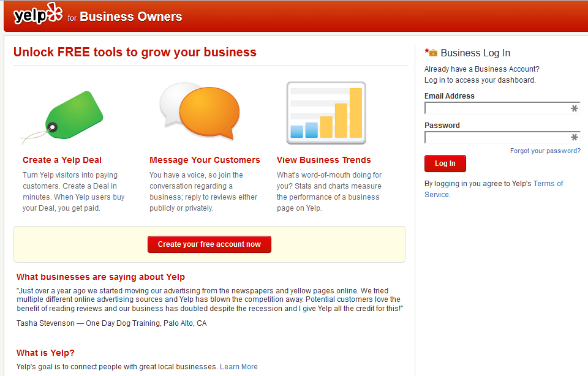Click the Password label
The image size is (588, 376).
pyautogui.click(x=442, y=126)
